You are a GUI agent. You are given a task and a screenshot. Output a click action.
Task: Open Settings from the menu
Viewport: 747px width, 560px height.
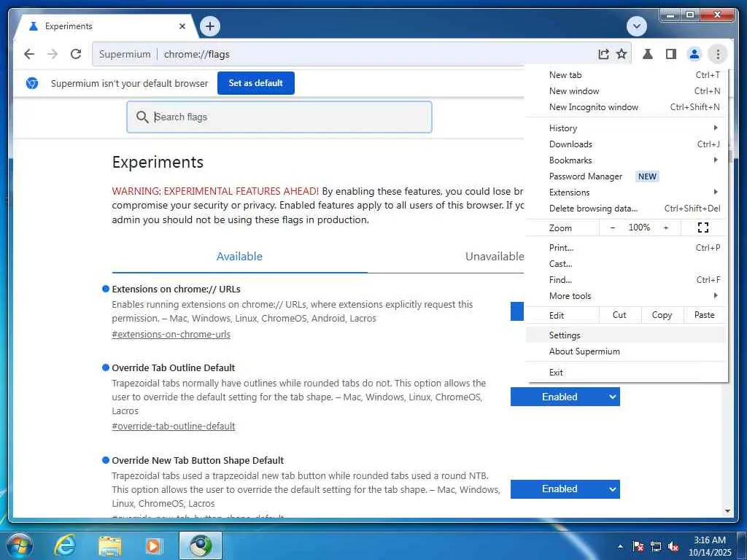[x=627, y=335]
